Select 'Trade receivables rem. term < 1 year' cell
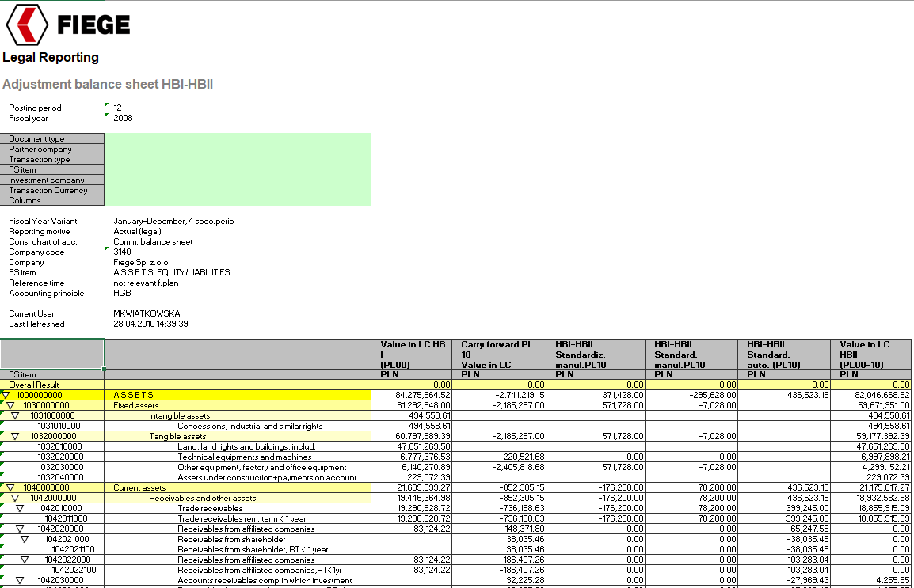 click(x=238, y=518)
